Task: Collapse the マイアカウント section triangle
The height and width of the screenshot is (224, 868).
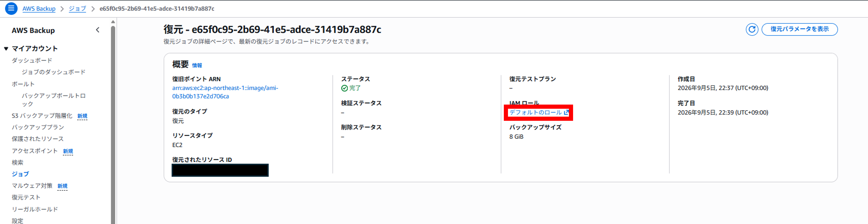Action: (6, 49)
